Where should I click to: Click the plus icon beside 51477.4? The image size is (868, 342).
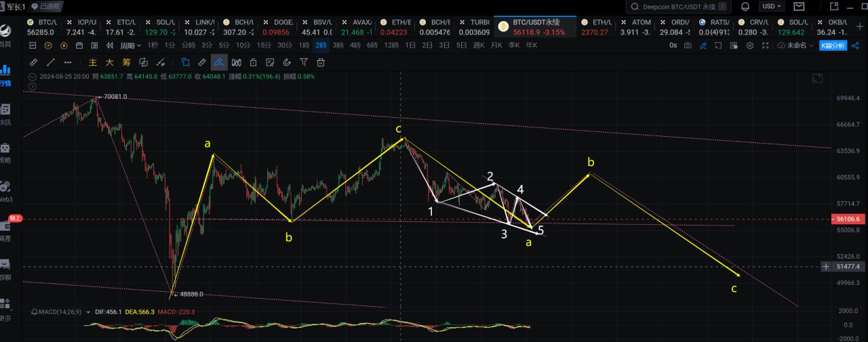[x=825, y=267]
